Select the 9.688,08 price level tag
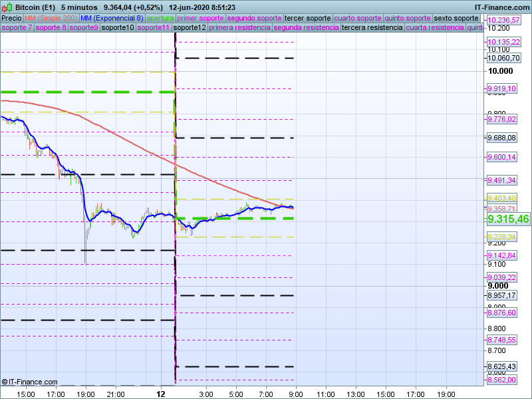 (501, 138)
